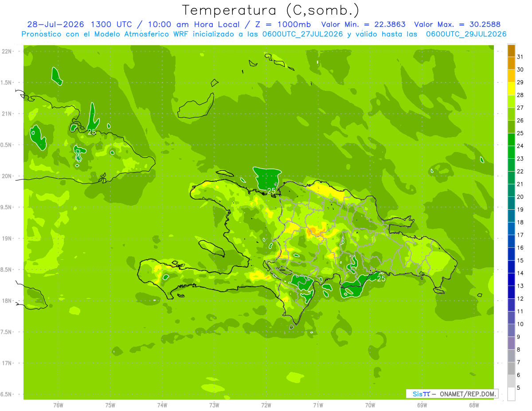This screenshot has width=532, height=411.
Task: Click the purple colorbar swatch between 9 and 10
Action: (x=511, y=330)
